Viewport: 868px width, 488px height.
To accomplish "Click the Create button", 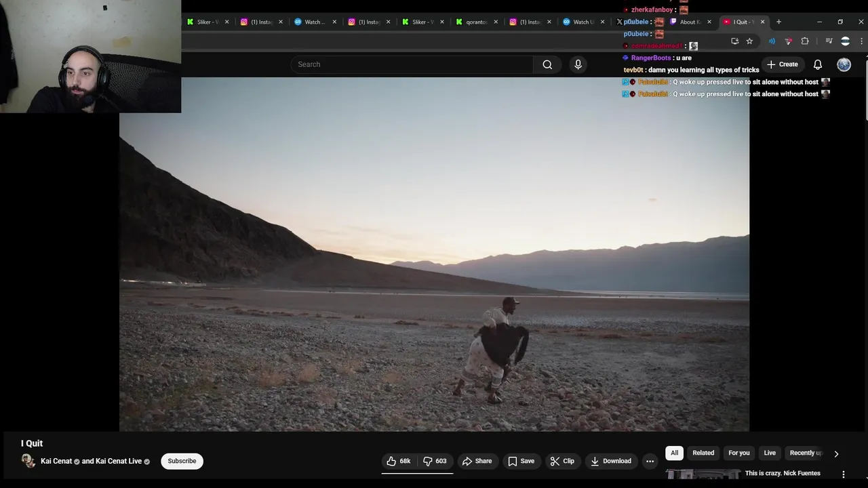I will (x=783, y=64).
